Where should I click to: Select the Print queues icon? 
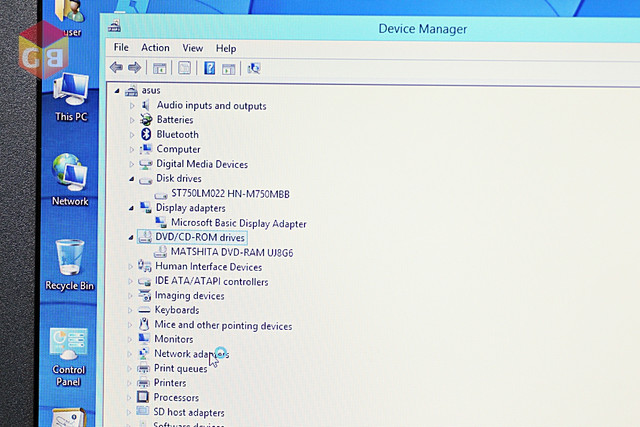coord(143,368)
